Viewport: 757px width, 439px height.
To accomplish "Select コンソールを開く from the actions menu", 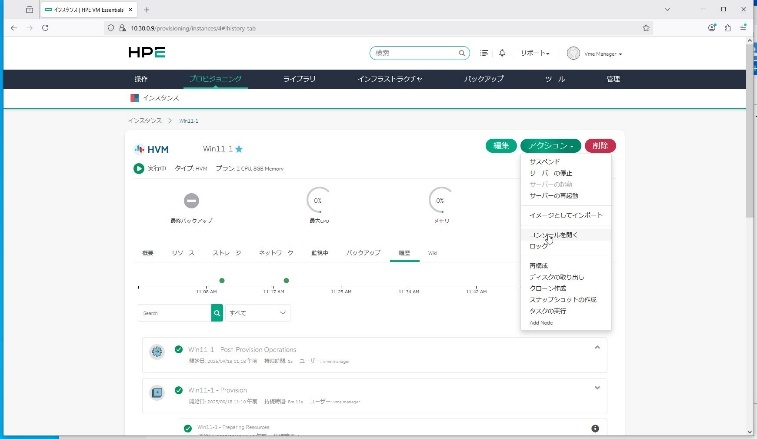I will pos(566,235).
